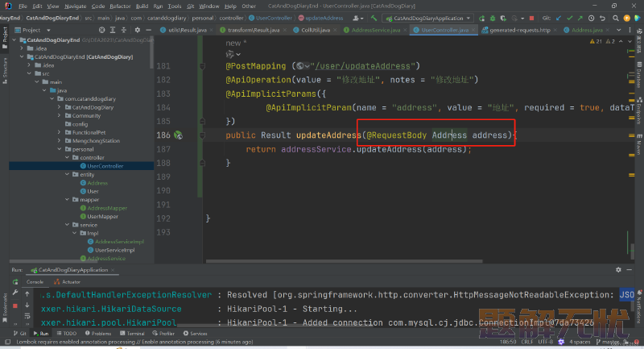The image size is (644, 349).
Task: Open Maven tool window on right sidebar
Action: tap(639, 144)
